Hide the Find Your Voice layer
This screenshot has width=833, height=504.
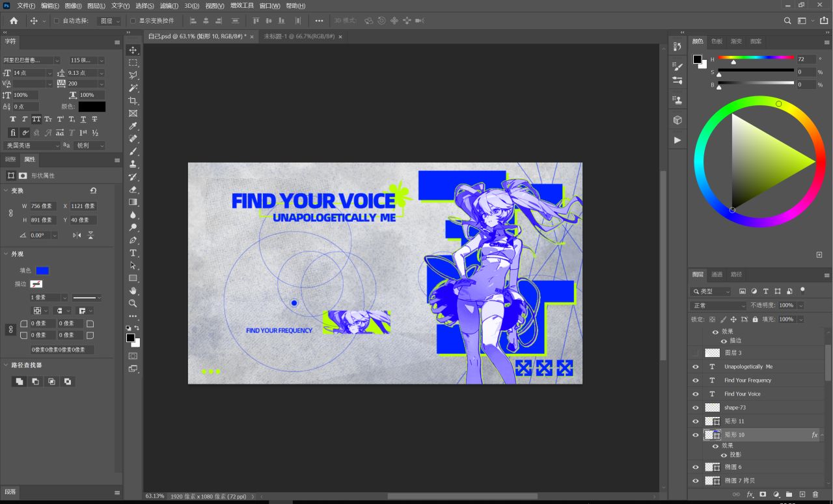coord(696,394)
